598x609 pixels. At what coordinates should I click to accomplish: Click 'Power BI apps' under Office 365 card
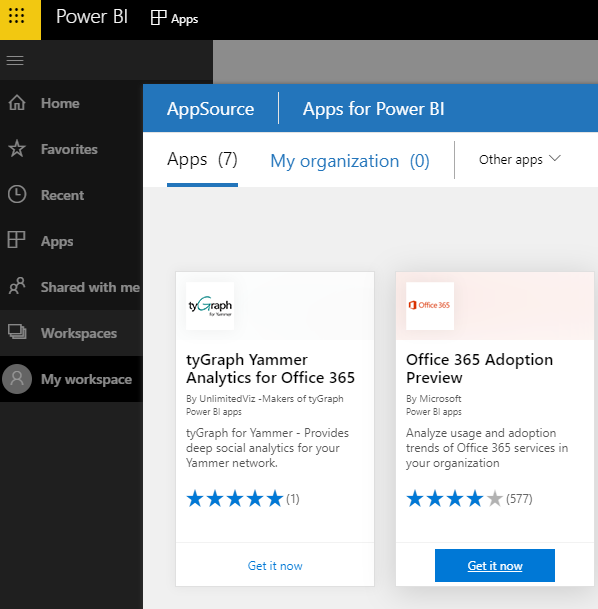pos(434,412)
